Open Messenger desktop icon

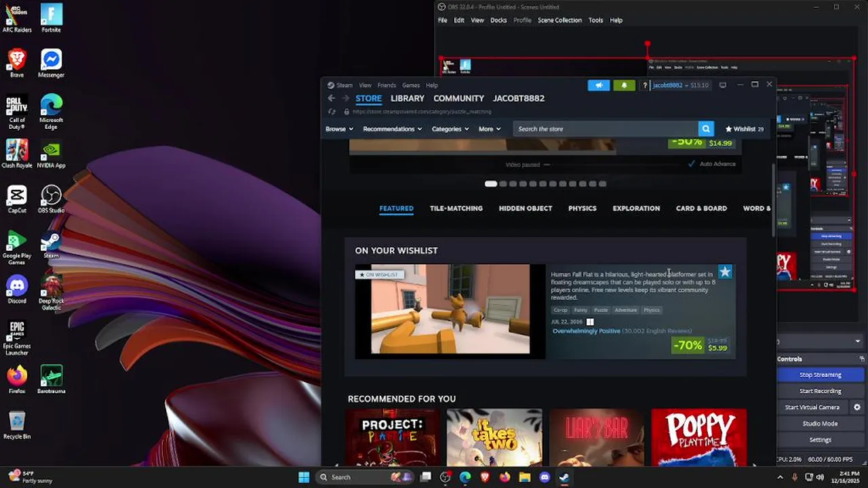52,63
